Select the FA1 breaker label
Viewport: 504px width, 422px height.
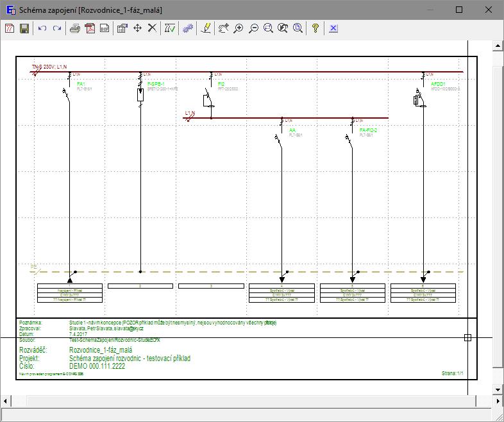click(81, 84)
